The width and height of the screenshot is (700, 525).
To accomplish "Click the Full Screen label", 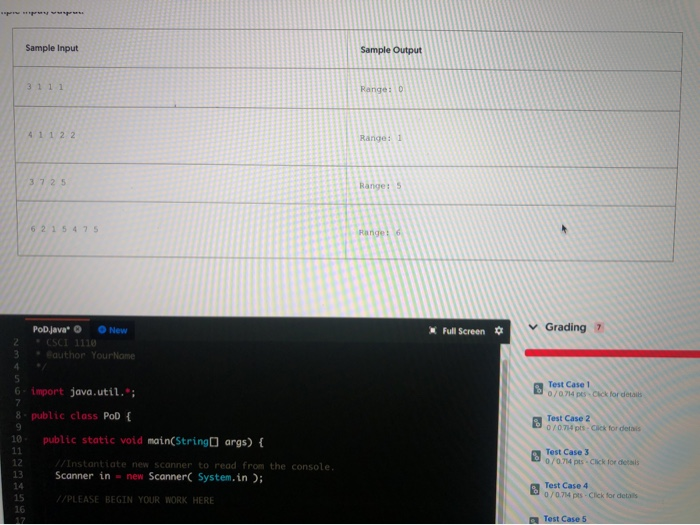I will pyautogui.click(x=463, y=331).
